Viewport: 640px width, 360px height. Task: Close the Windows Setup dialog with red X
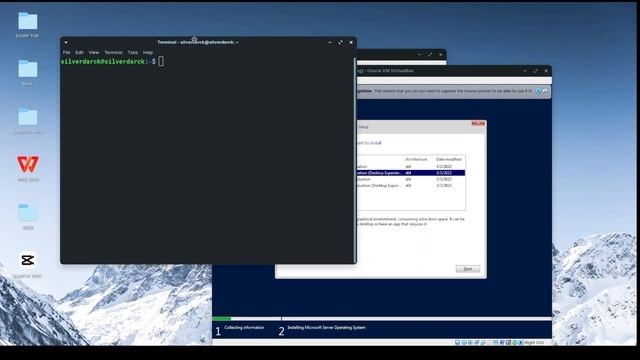[478, 123]
